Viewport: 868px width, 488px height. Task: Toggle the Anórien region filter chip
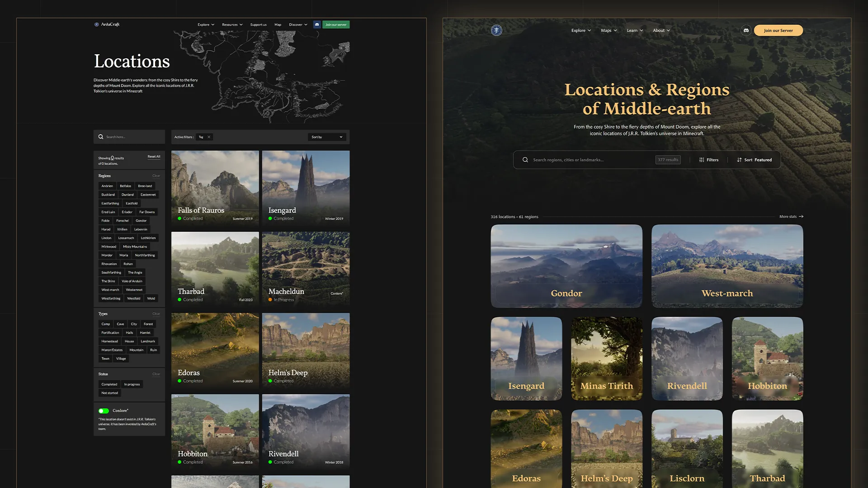(107, 186)
